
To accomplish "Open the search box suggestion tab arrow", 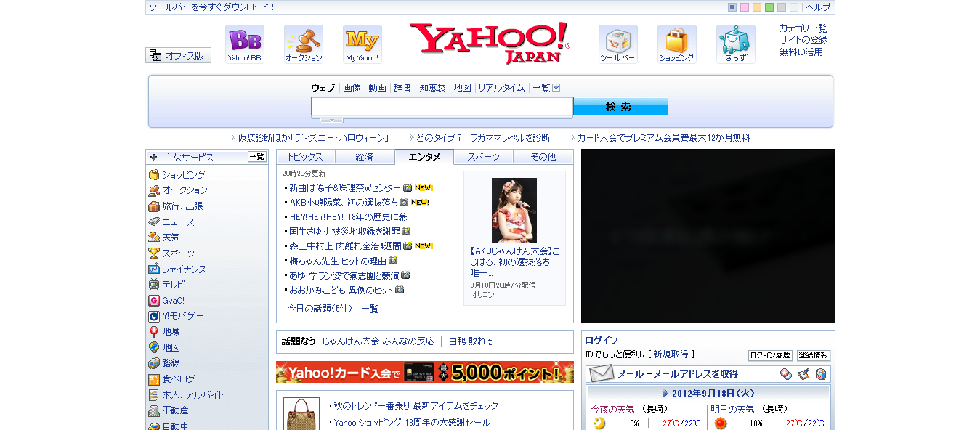I will coord(331,120).
